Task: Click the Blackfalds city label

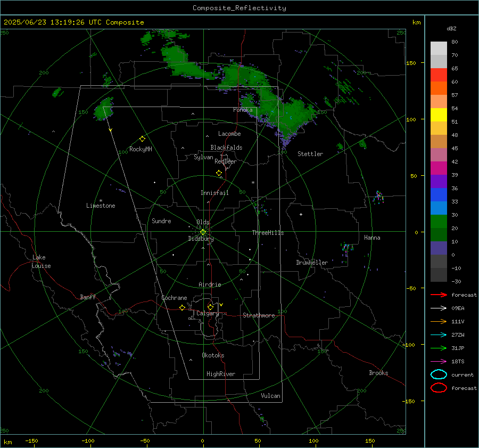Action: click(x=226, y=148)
